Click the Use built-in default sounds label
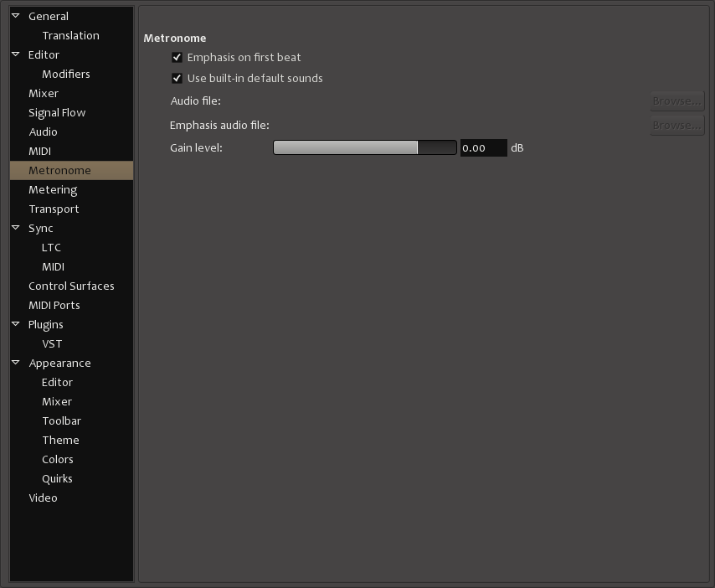This screenshot has height=588, width=715. pyautogui.click(x=255, y=79)
